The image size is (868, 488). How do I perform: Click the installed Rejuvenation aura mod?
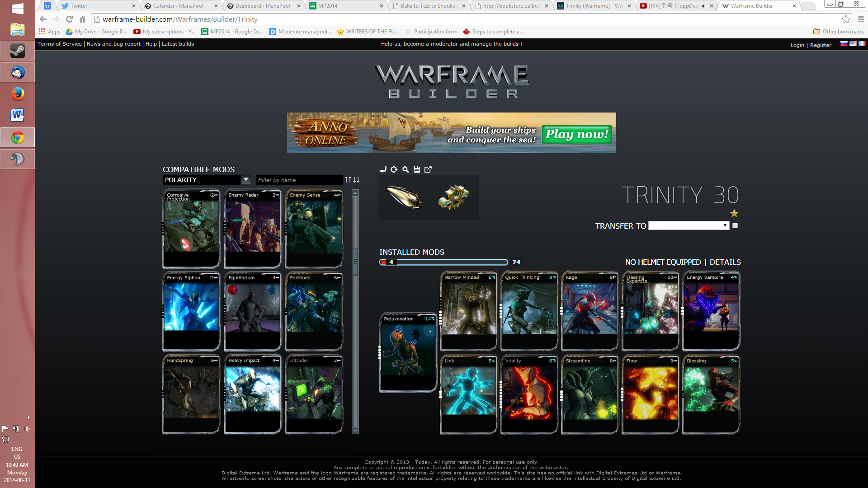(408, 352)
